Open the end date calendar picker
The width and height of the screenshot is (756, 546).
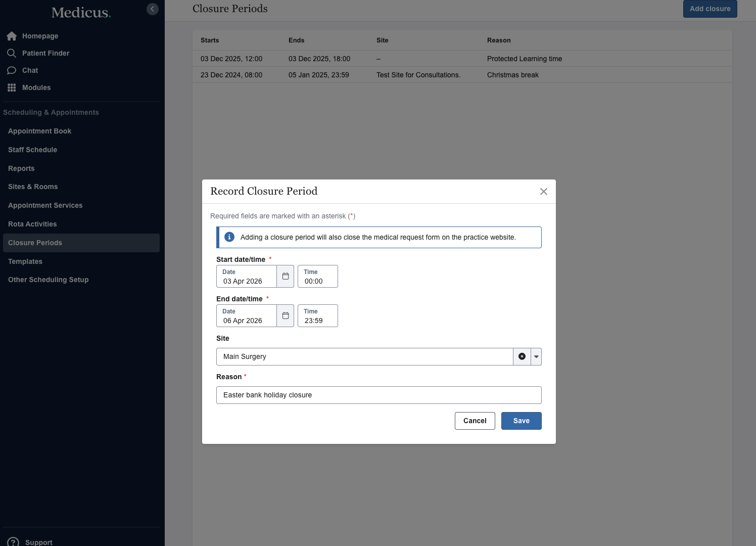pyautogui.click(x=285, y=316)
